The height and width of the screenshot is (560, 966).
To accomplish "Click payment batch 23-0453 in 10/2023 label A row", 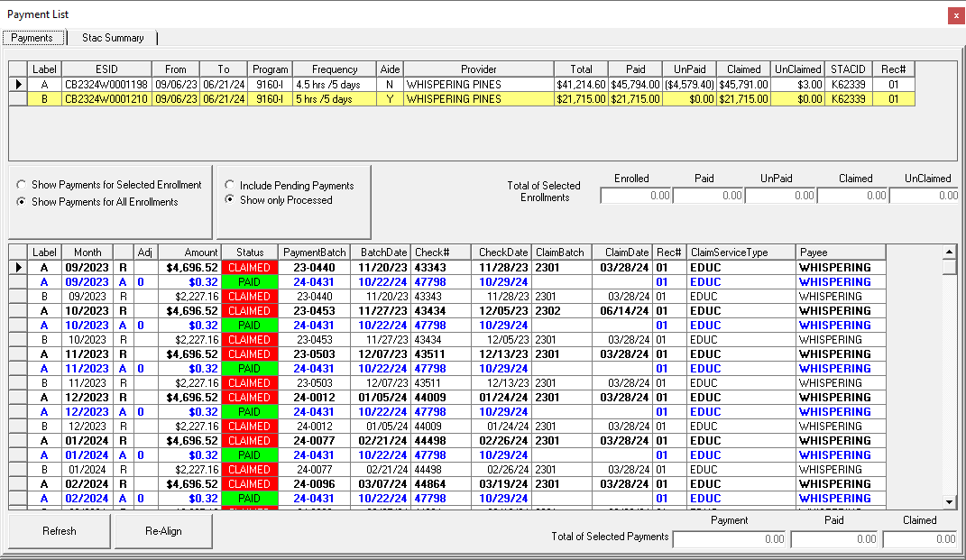I will point(314,310).
